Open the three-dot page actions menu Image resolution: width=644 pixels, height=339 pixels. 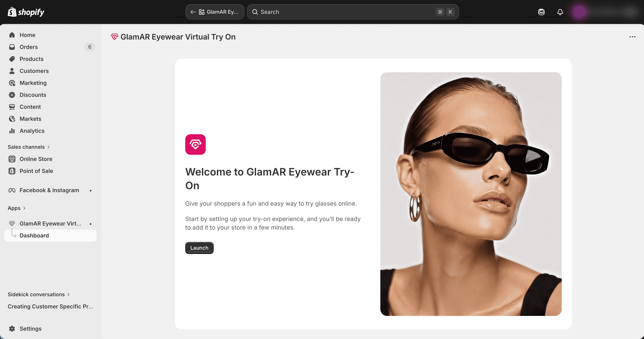632,37
